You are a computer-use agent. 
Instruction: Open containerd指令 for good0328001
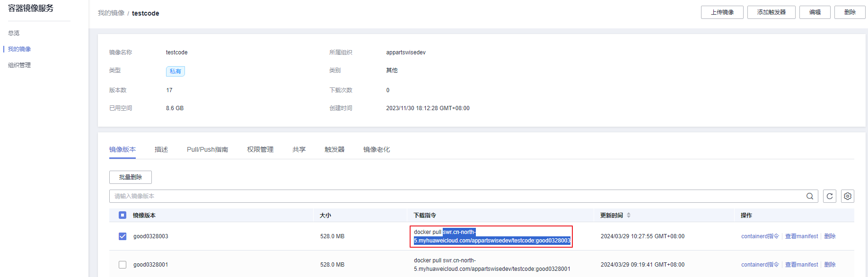[x=760, y=265]
